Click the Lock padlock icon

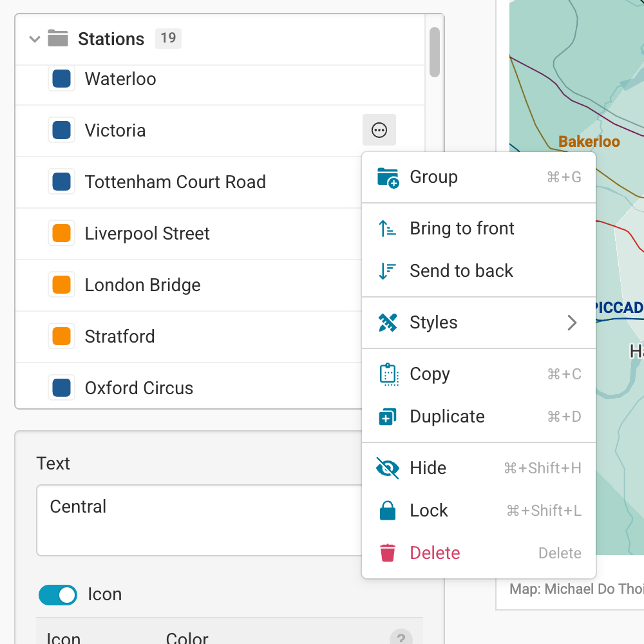click(388, 511)
